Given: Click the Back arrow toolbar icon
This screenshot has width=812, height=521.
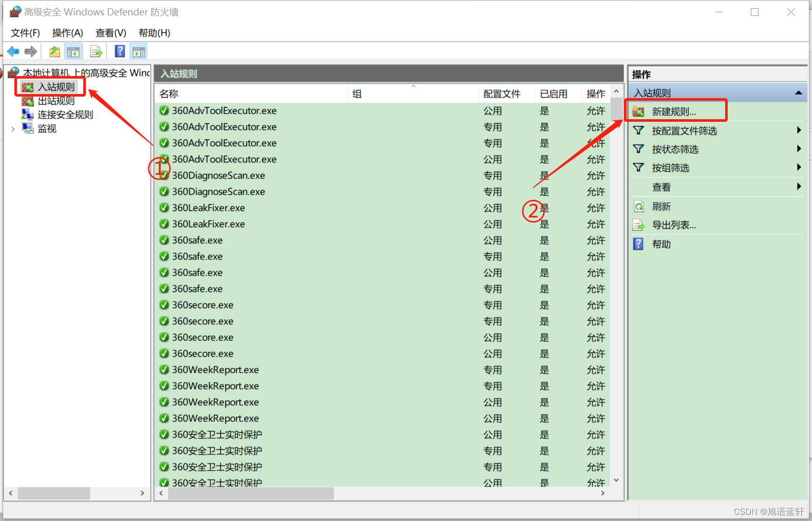Looking at the screenshot, I should coord(13,51).
